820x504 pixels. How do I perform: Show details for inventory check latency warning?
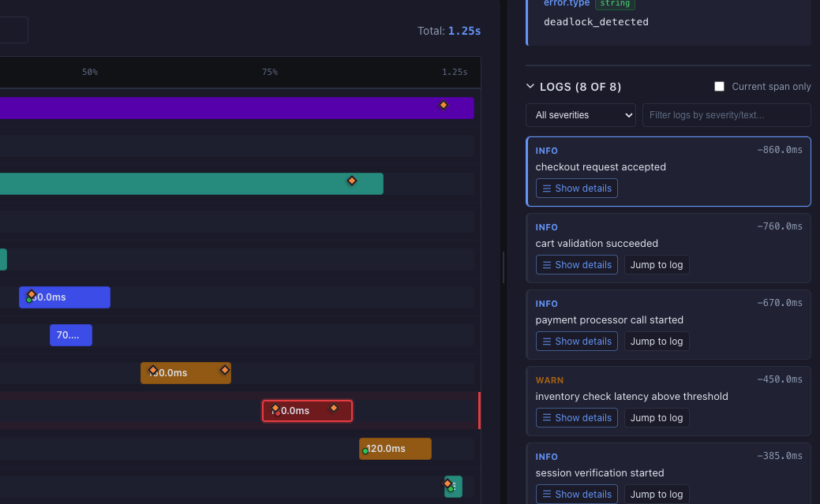[577, 417]
